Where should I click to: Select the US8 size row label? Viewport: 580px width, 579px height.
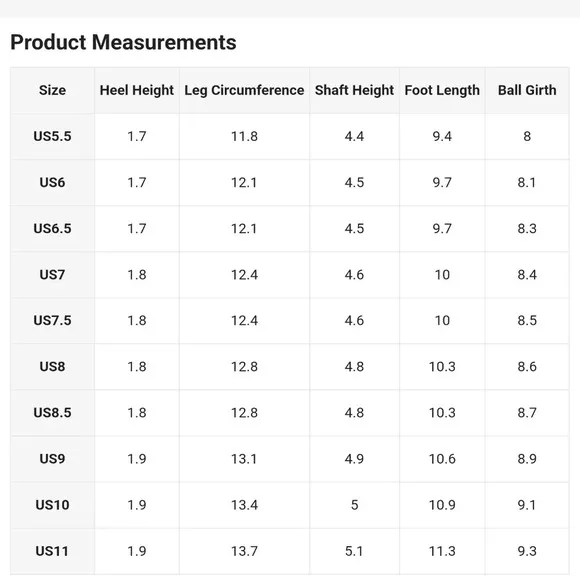pos(53,367)
